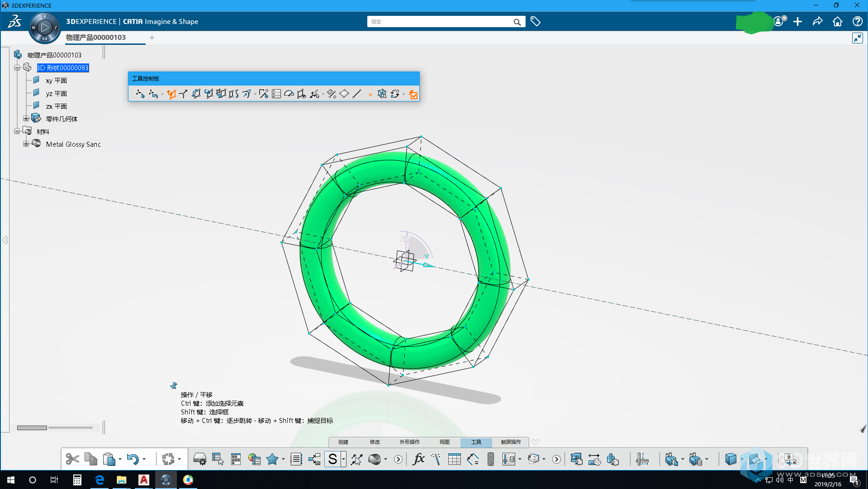Click the Paste clipboard icon

click(109, 459)
